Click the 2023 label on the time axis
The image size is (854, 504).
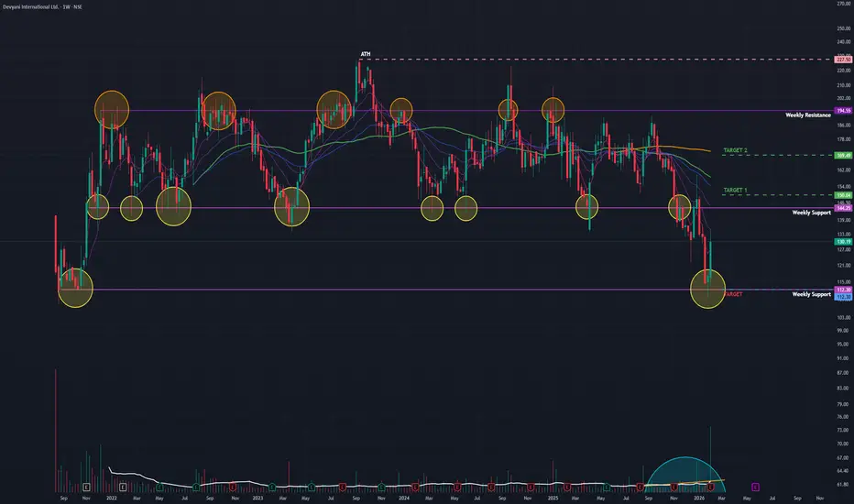pyautogui.click(x=257, y=498)
